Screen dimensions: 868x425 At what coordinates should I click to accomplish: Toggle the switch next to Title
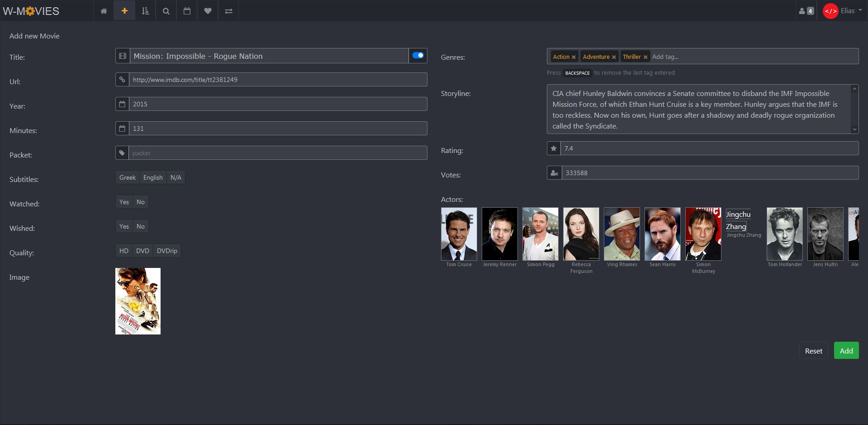[x=418, y=56]
